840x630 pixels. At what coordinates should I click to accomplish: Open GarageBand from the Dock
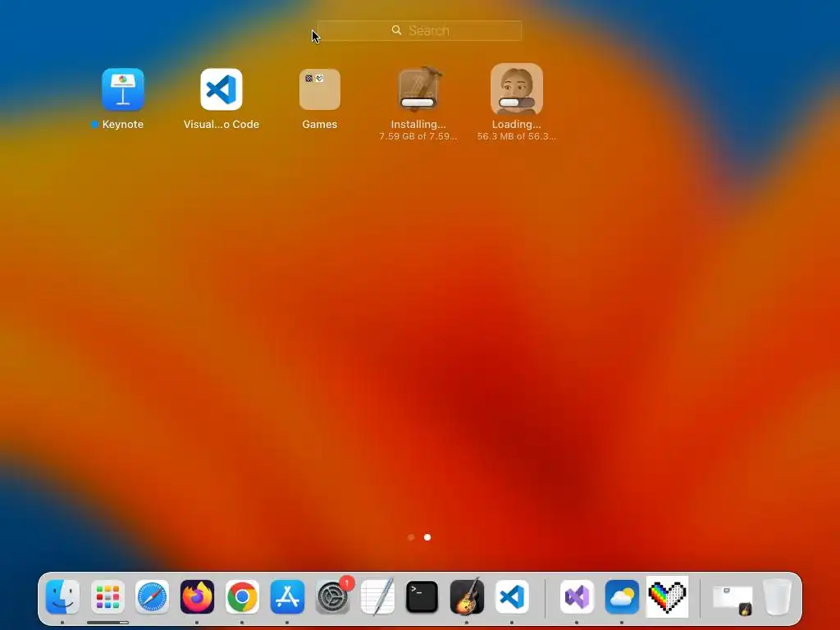point(467,596)
